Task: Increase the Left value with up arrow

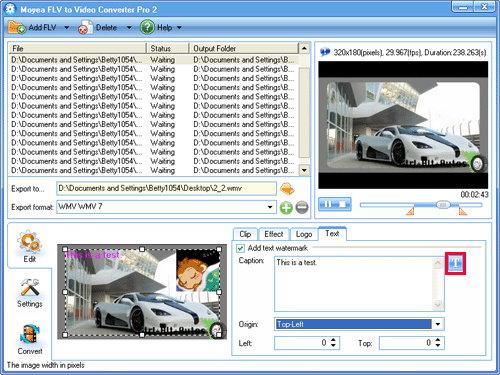Action: click(x=333, y=340)
